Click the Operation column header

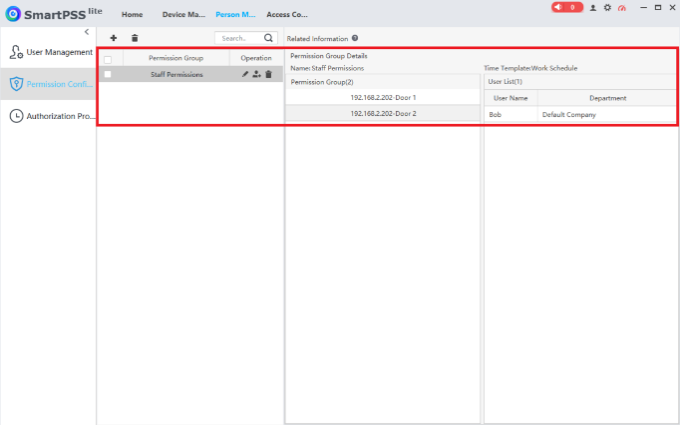tap(256, 58)
